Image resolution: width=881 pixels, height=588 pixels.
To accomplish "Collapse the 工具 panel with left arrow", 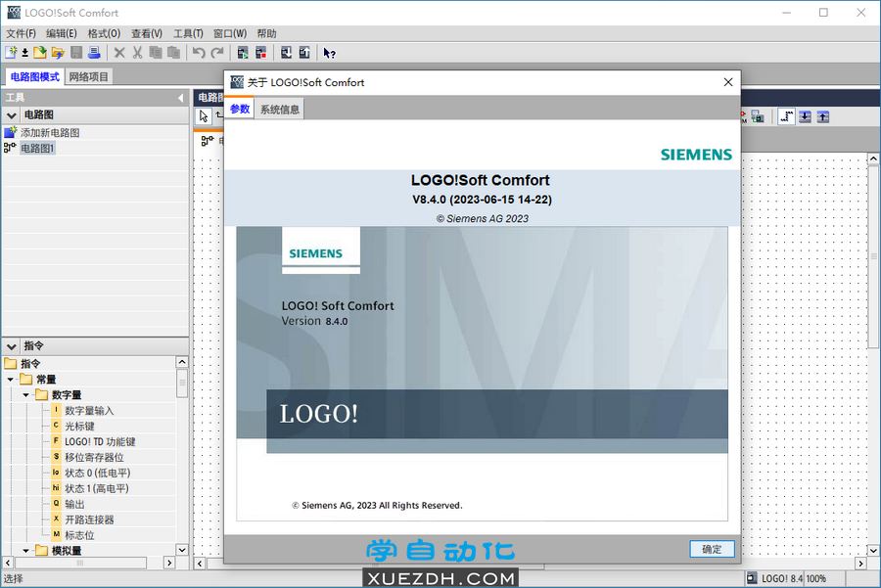I will (x=180, y=98).
